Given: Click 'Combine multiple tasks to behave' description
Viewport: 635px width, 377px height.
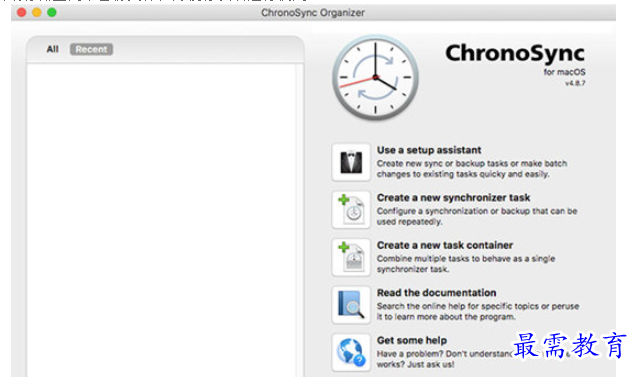Looking at the screenshot, I should point(466,264).
